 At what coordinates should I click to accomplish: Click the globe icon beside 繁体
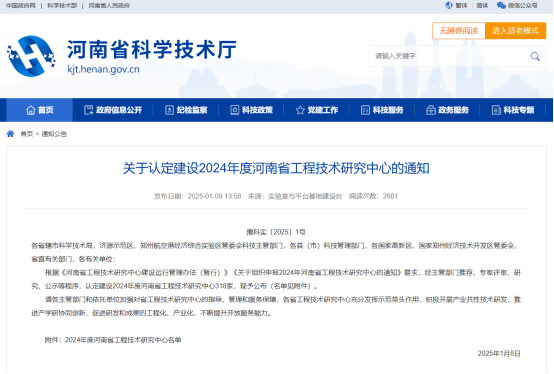pyautogui.click(x=449, y=5)
